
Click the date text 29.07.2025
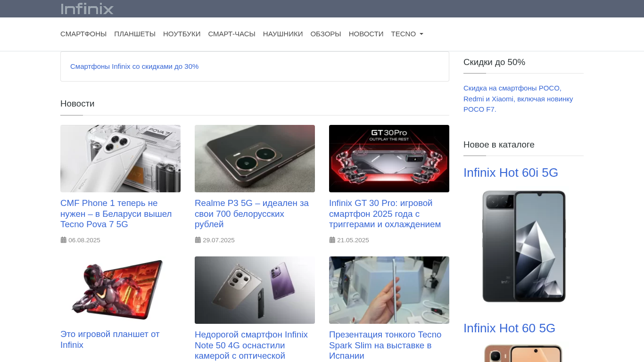[219, 240]
